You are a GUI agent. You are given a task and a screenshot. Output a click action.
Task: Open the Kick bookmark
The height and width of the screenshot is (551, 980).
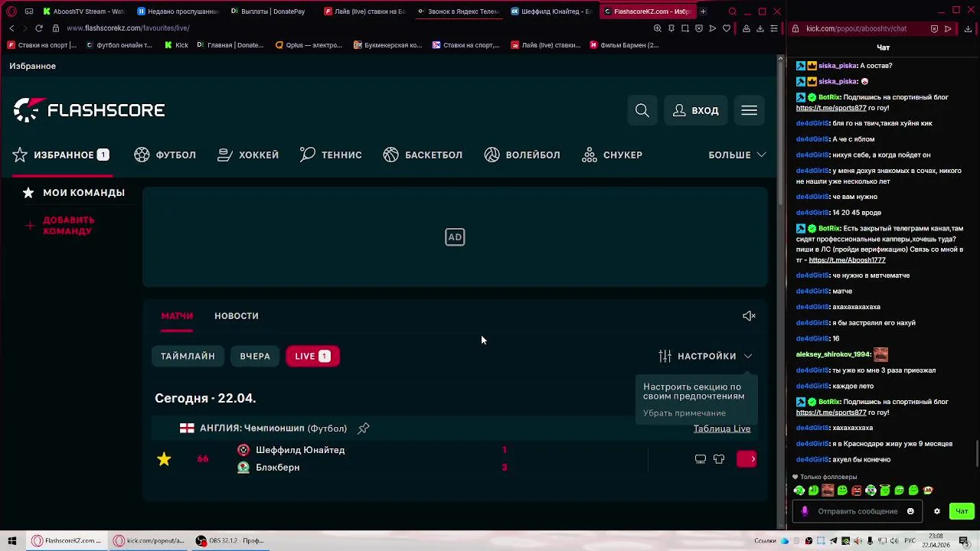click(x=176, y=45)
